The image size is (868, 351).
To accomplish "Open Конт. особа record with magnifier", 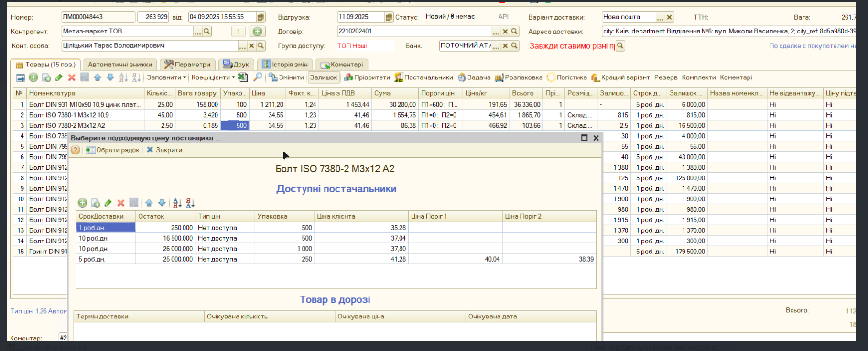I will [261, 46].
